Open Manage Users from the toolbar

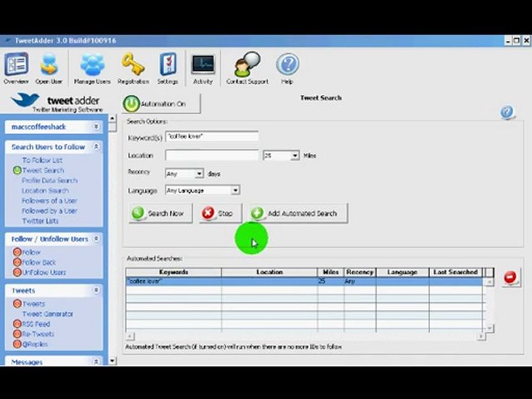(x=93, y=68)
